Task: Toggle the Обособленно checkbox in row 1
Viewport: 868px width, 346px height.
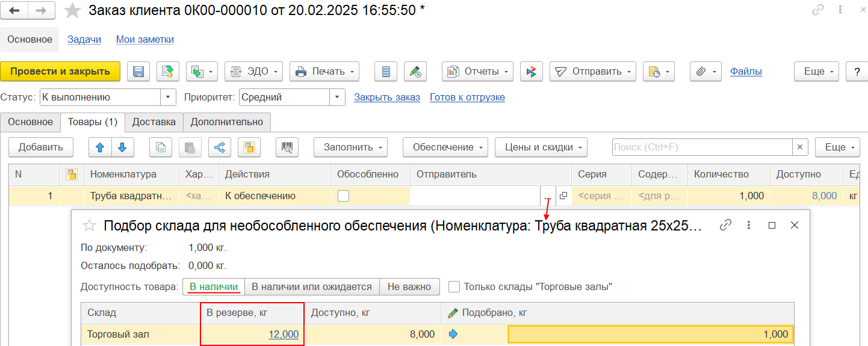Action: point(344,196)
